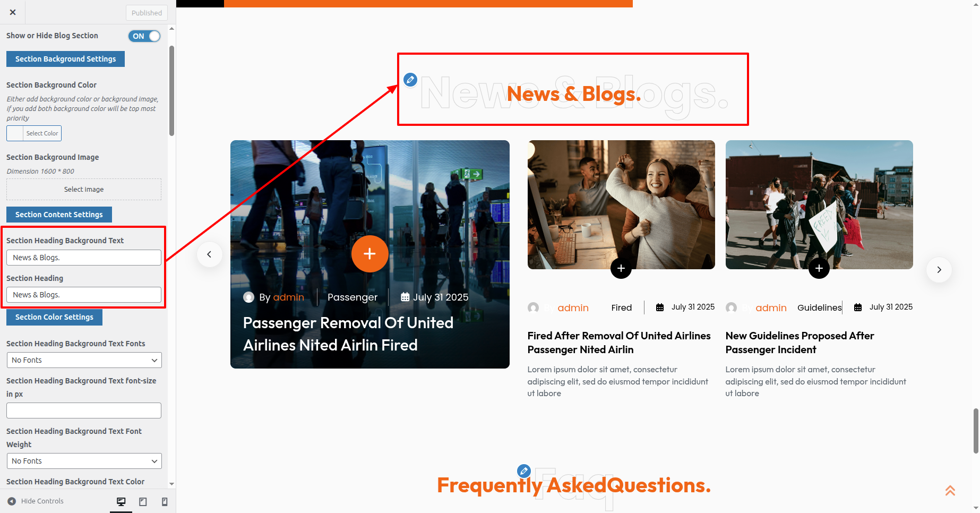
Task: Go to next blog slide arrow
Action: (x=939, y=270)
